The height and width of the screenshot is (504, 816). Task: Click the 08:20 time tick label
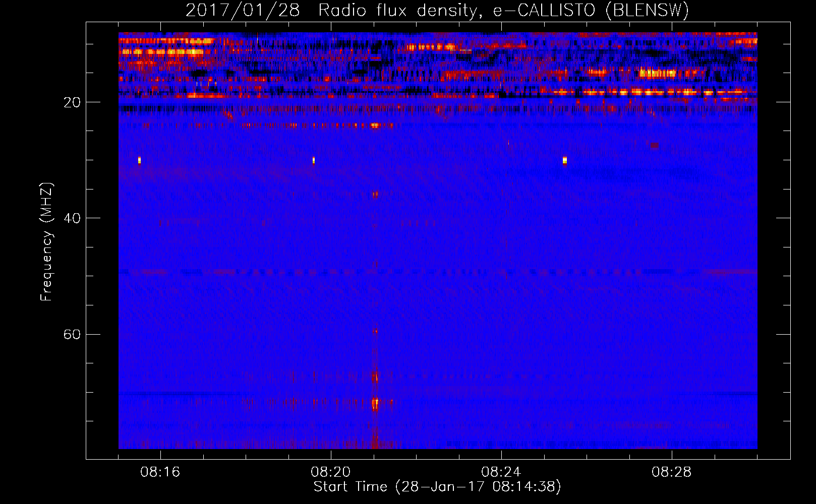[331, 472]
